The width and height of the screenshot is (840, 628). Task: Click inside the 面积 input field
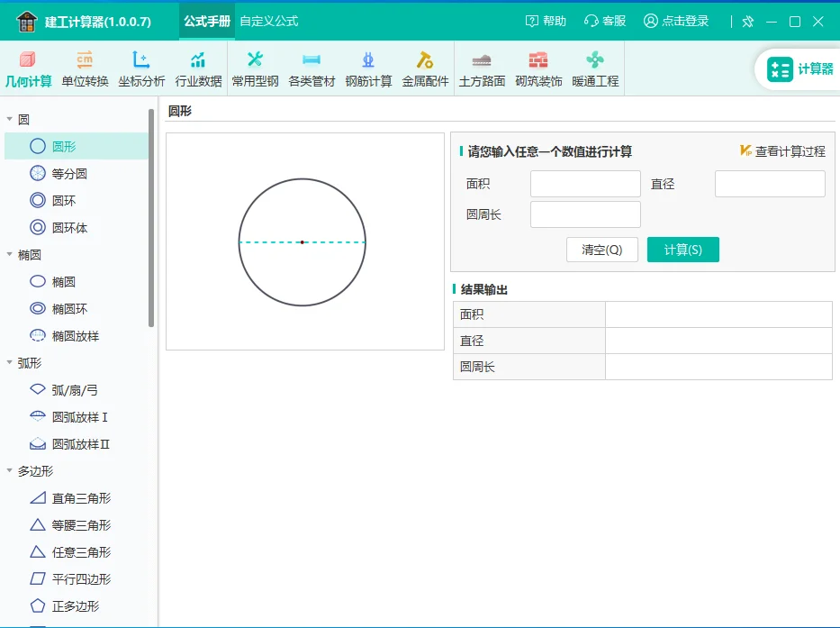(584, 183)
